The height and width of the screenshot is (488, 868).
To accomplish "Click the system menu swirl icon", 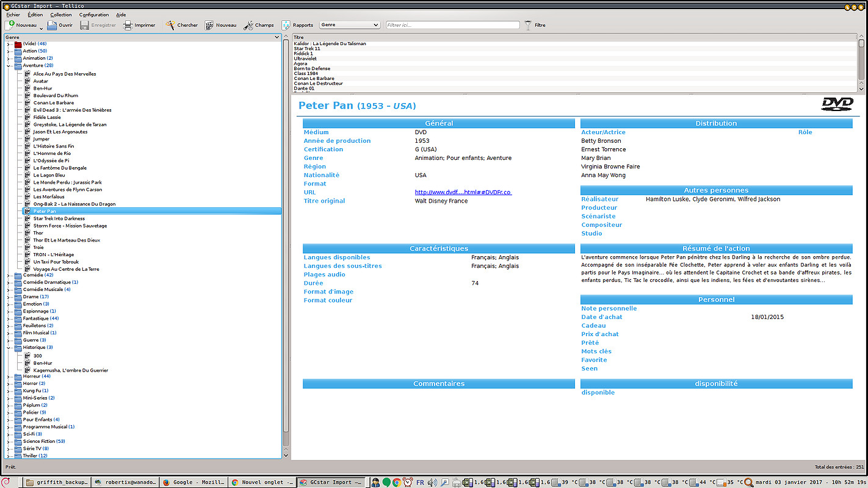I will (5, 482).
